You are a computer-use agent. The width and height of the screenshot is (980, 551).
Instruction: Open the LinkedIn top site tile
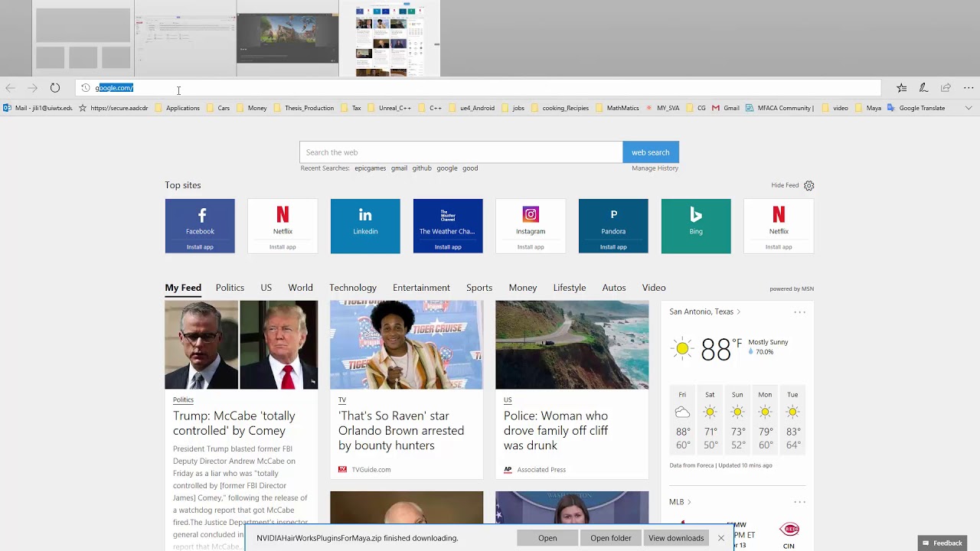365,226
